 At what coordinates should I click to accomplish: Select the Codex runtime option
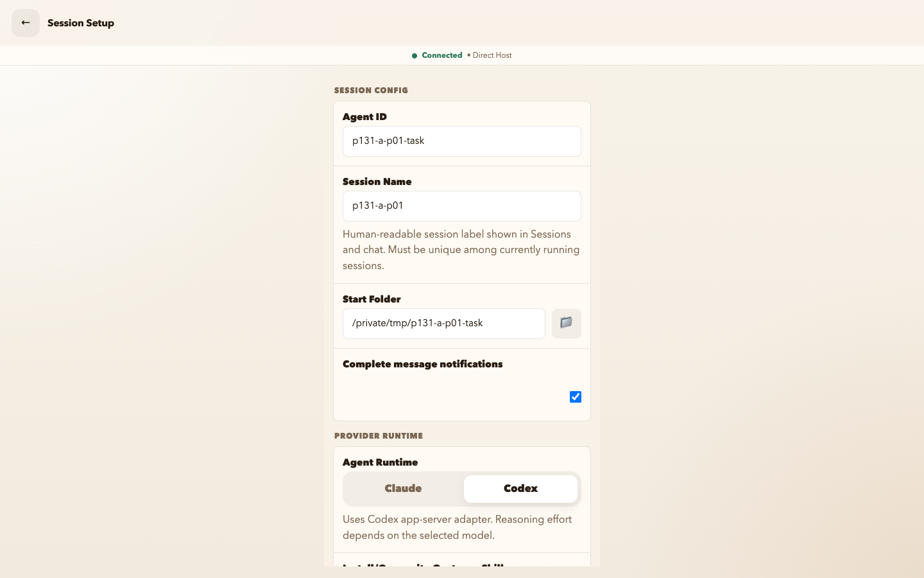[520, 489]
